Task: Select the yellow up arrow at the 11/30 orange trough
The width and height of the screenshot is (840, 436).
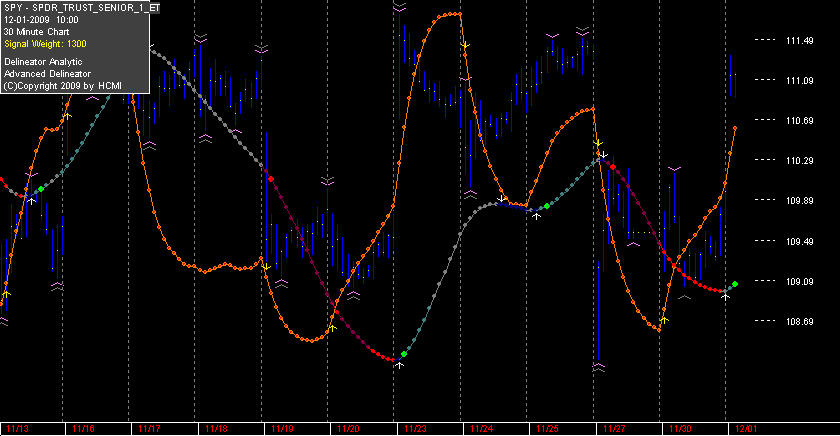Action: coord(664,320)
